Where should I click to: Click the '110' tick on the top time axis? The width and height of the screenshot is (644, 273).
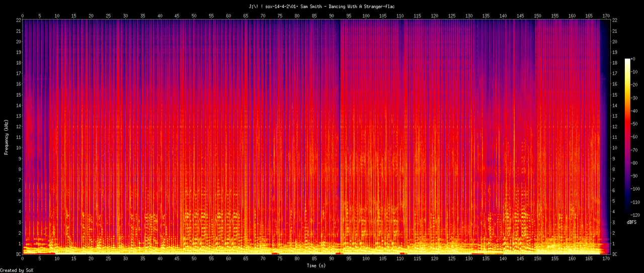(400, 16)
